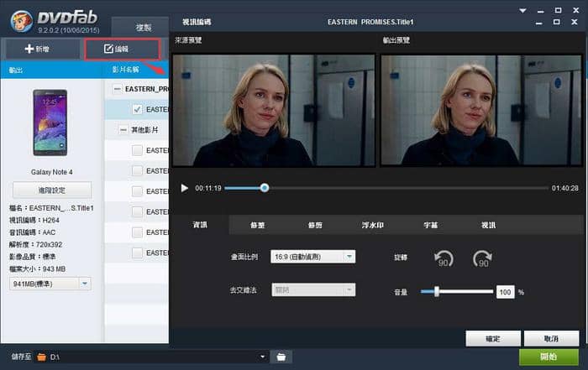
Task: Click the DVDFab mascot logo icon
Action: (21, 21)
